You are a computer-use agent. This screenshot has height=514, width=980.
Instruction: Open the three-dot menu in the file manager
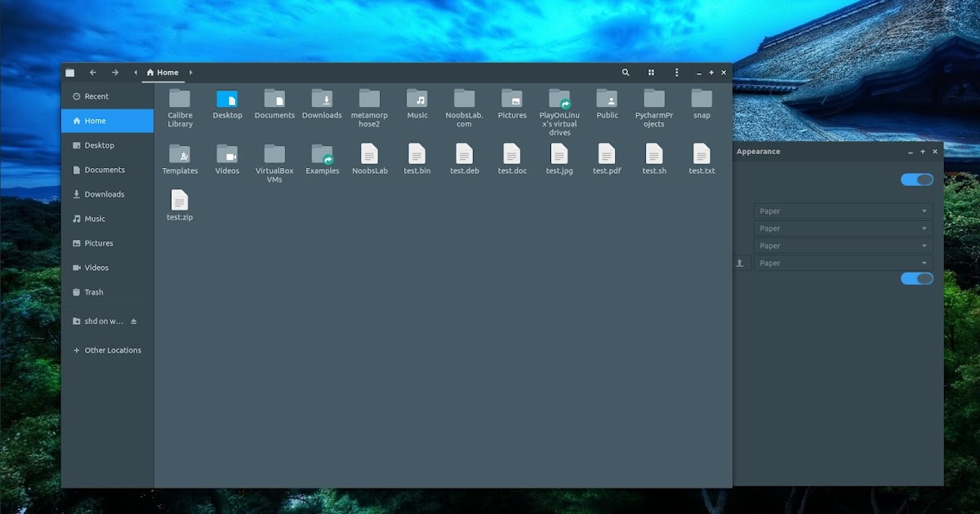676,73
